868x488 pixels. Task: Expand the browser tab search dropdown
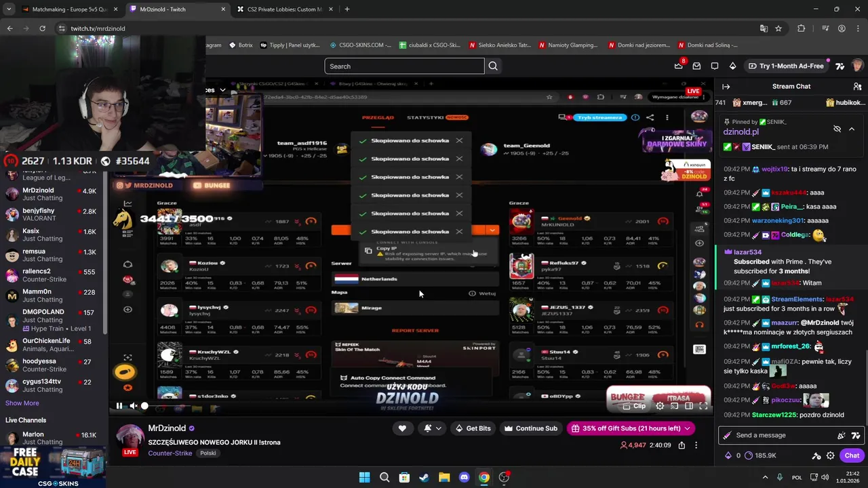[x=8, y=9]
